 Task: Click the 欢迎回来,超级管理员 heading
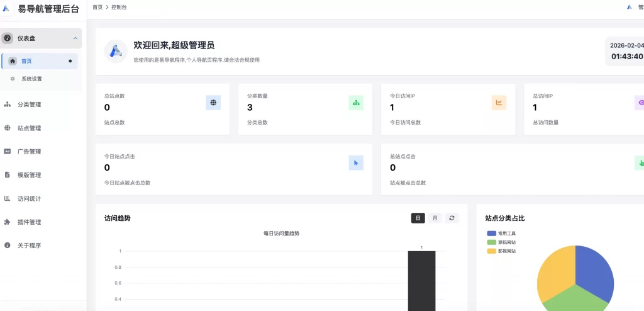click(x=174, y=46)
